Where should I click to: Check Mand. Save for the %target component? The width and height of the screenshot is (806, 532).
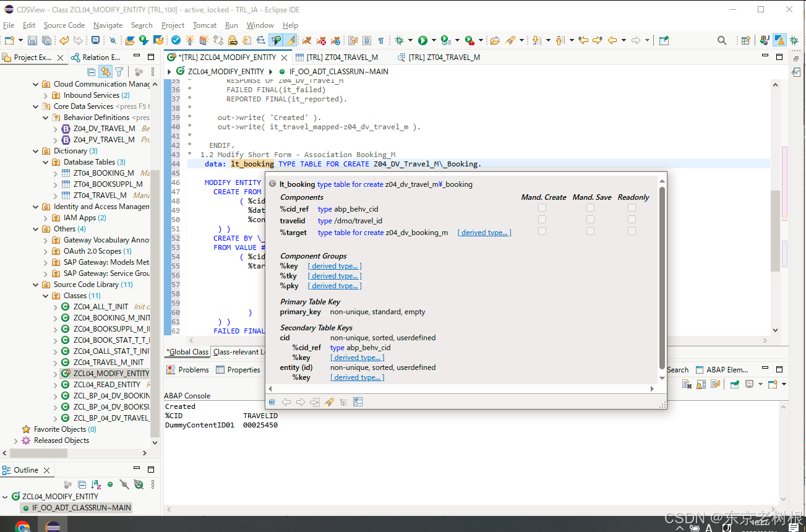tap(590, 233)
